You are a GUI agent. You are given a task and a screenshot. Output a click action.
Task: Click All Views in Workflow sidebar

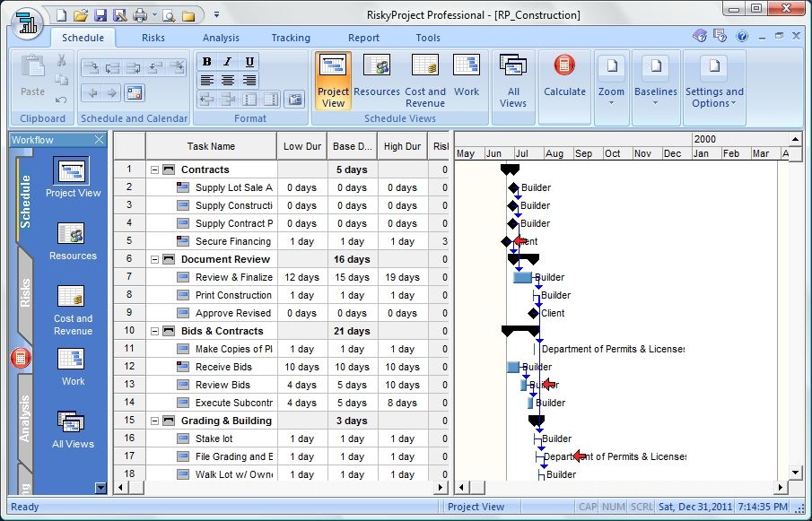pyautogui.click(x=73, y=430)
